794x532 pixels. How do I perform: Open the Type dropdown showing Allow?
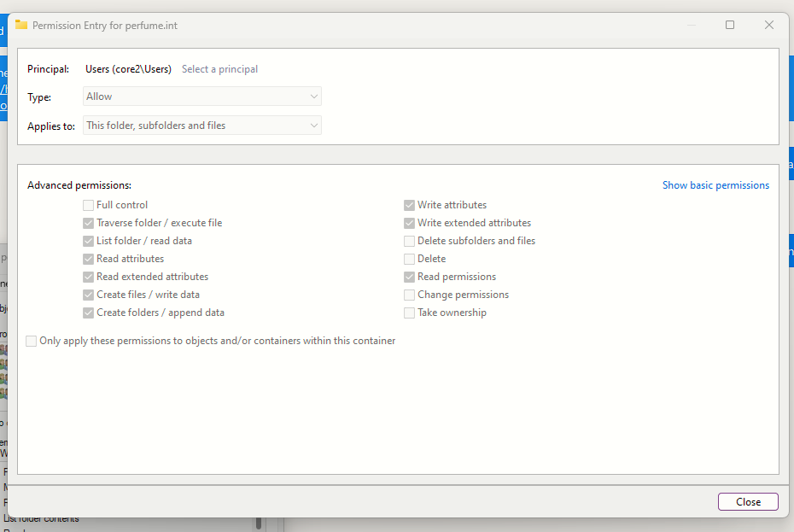point(202,96)
